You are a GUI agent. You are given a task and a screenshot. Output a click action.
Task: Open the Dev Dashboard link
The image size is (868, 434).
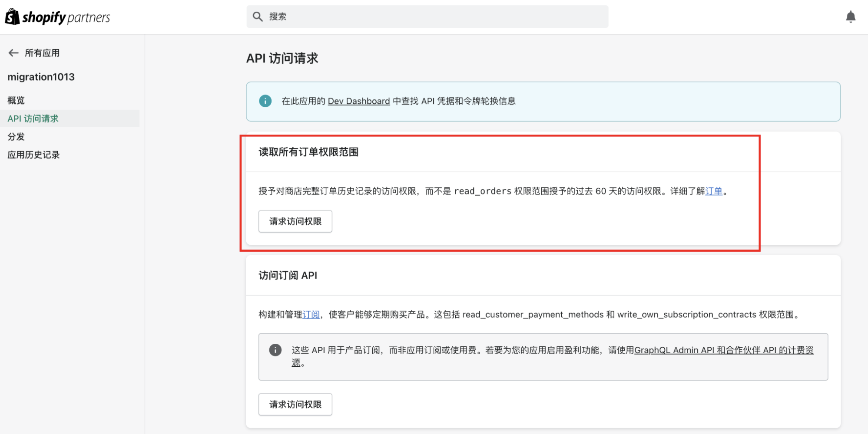tap(358, 101)
